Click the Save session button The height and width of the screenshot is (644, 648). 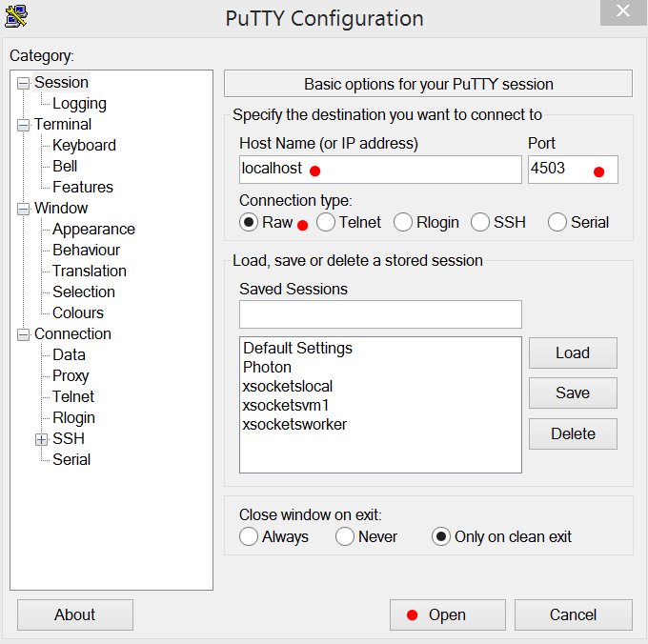pos(573,392)
